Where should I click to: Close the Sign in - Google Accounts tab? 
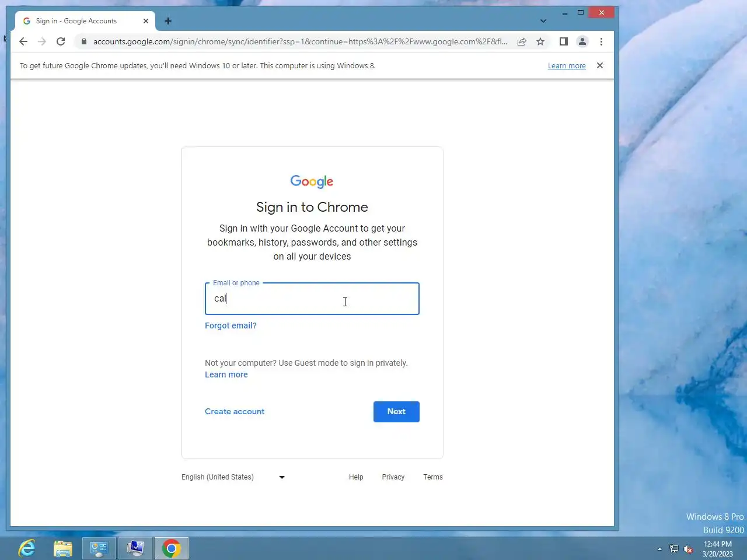[x=146, y=21]
